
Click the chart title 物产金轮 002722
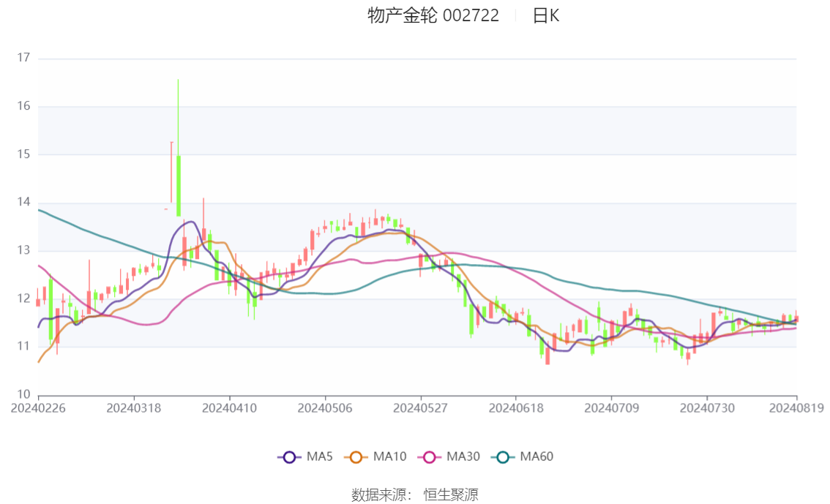click(x=433, y=16)
